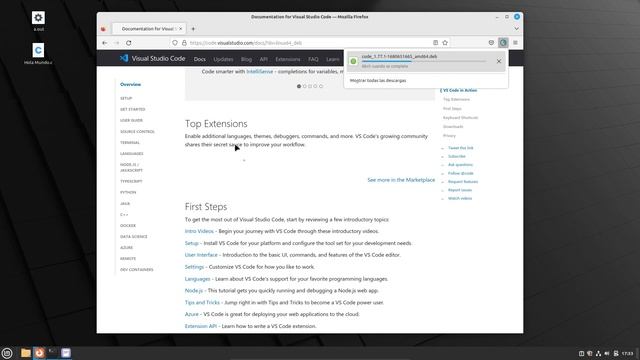Open terminal from taskbar
This screenshot has height=360, width=640.
(52, 353)
